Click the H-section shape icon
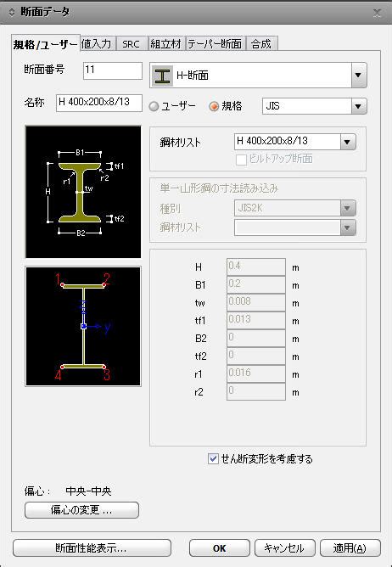 [x=162, y=76]
